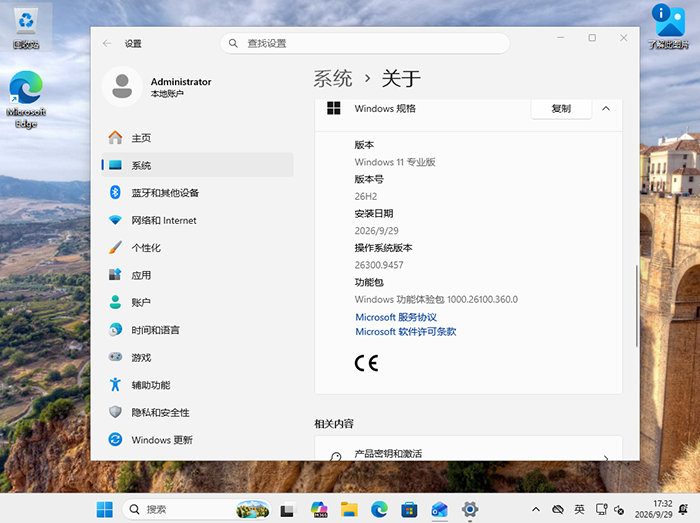Click the 辅助功能 accessibility figure icon

coord(115,385)
